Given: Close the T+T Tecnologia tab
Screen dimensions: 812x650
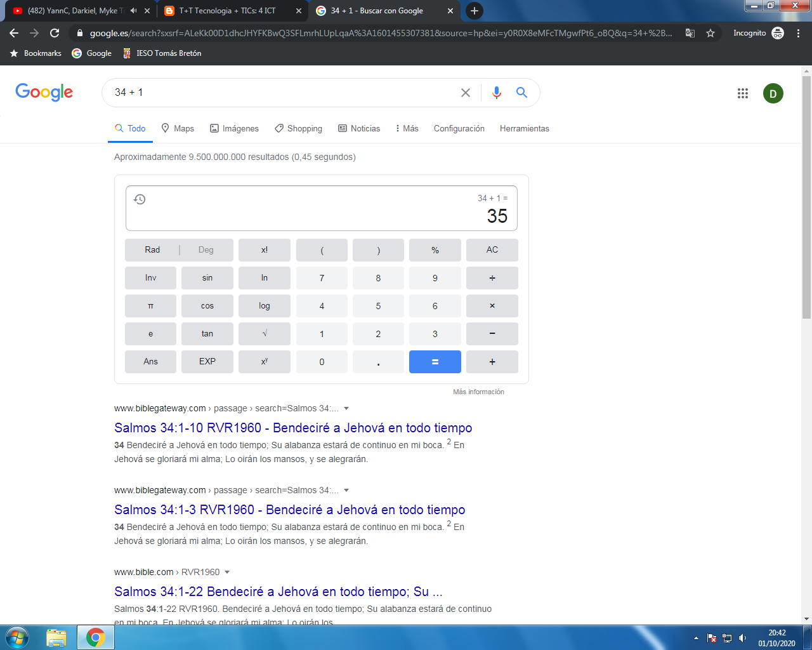Looking at the screenshot, I should tap(299, 11).
